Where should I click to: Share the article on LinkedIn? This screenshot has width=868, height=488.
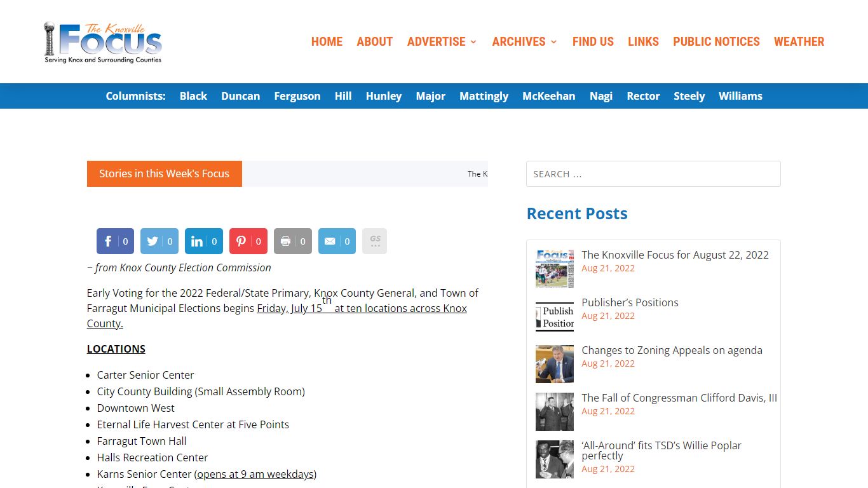tap(204, 241)
